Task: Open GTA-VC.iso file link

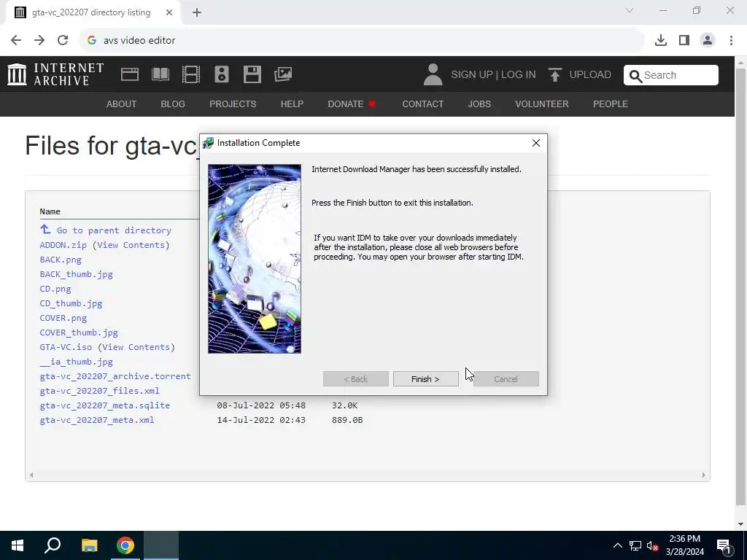Action: [66, 347]
